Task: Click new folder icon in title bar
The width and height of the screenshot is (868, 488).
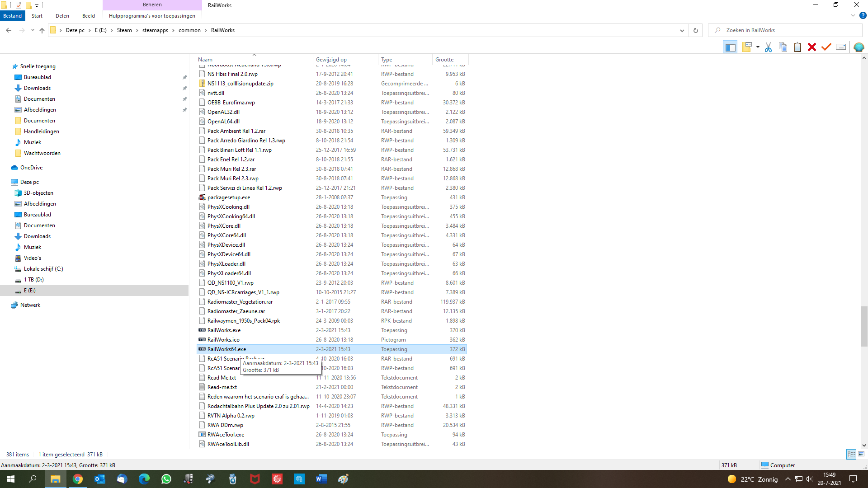Action: point(28,5)
